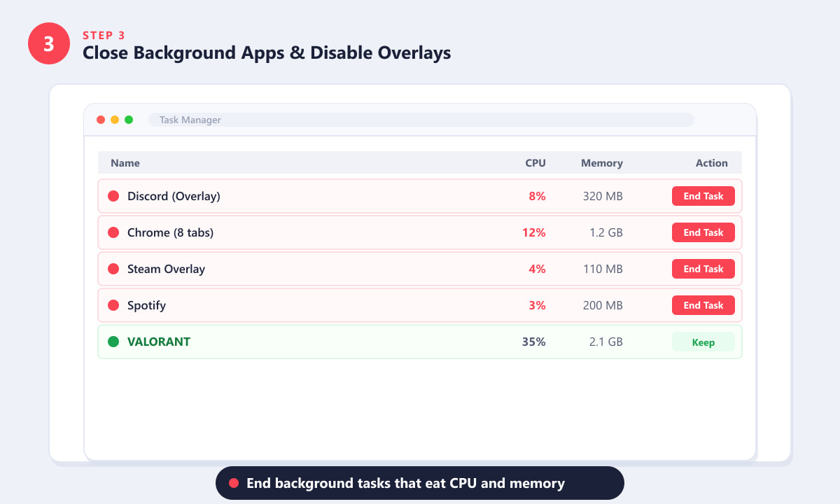
Task: Click the 2.1 GB memory value
Action: click(x=606, y=342)
